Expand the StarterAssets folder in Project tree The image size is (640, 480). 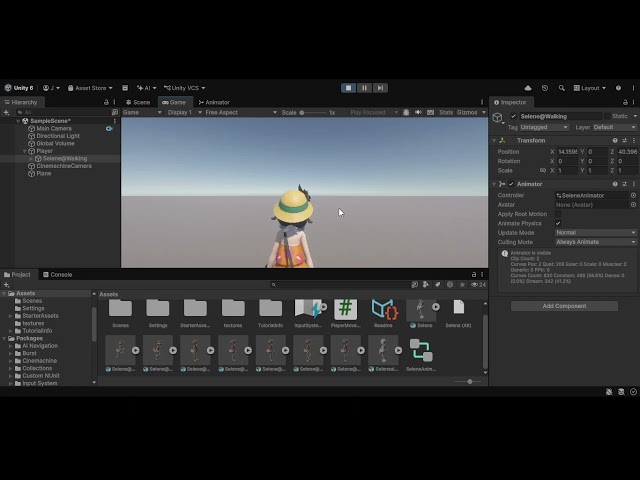tap(11, 316)
